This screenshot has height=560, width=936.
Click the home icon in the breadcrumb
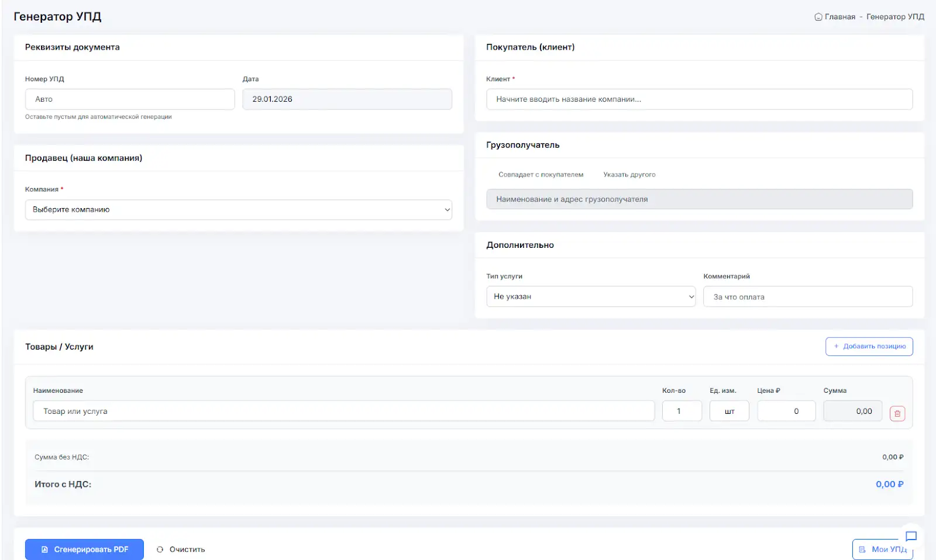coord(818,17)
